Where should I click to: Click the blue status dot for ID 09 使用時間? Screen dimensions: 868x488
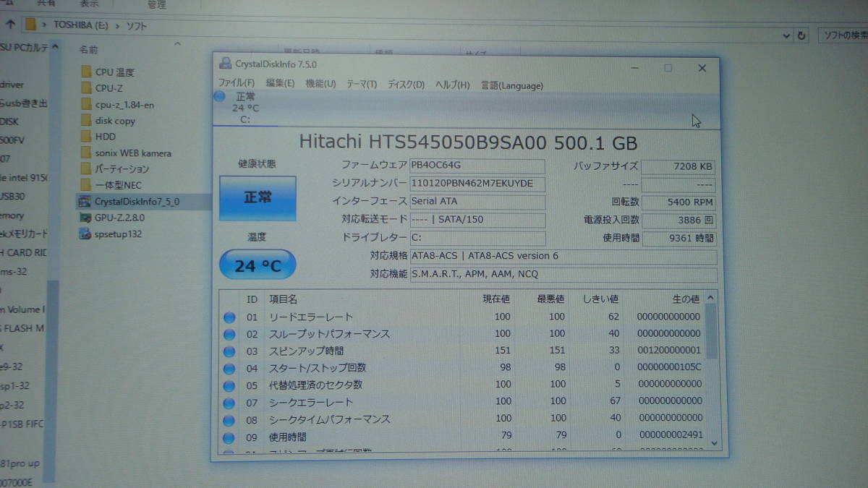pyautogui.click(x=229, y=437)
